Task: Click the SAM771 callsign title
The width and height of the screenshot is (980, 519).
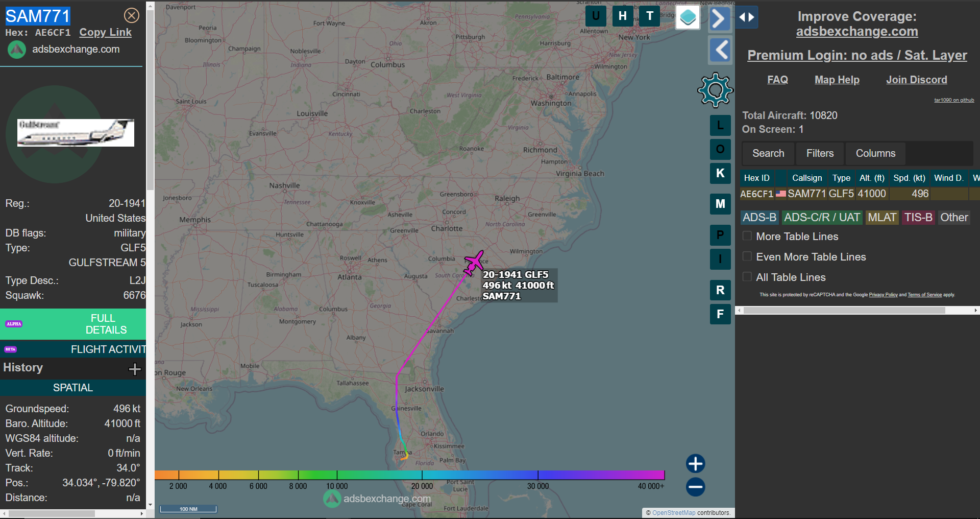Action: (38, 16)
